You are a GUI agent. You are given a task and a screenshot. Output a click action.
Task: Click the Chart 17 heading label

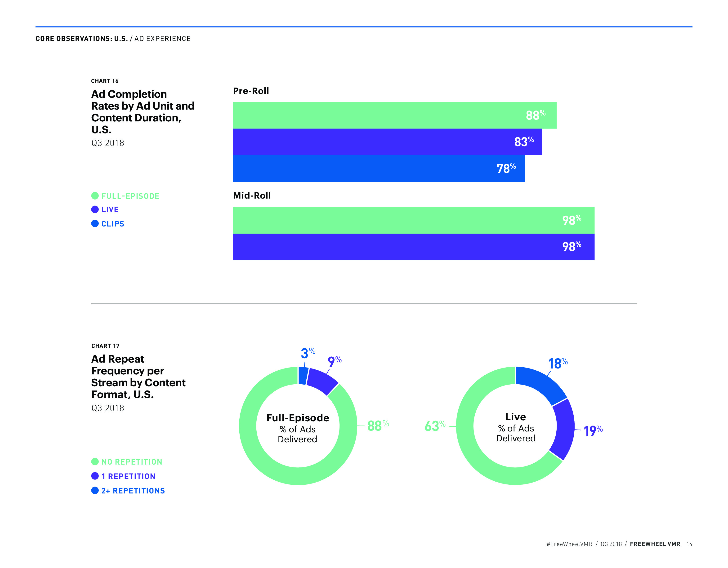[x=105, y=346]
